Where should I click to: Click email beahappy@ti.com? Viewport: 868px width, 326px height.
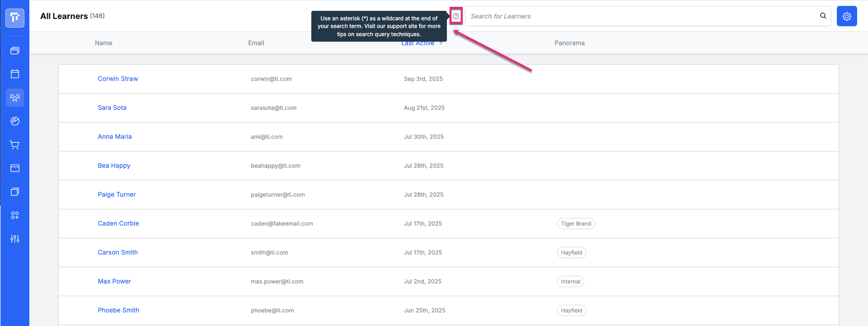click(x=276, y=165)
